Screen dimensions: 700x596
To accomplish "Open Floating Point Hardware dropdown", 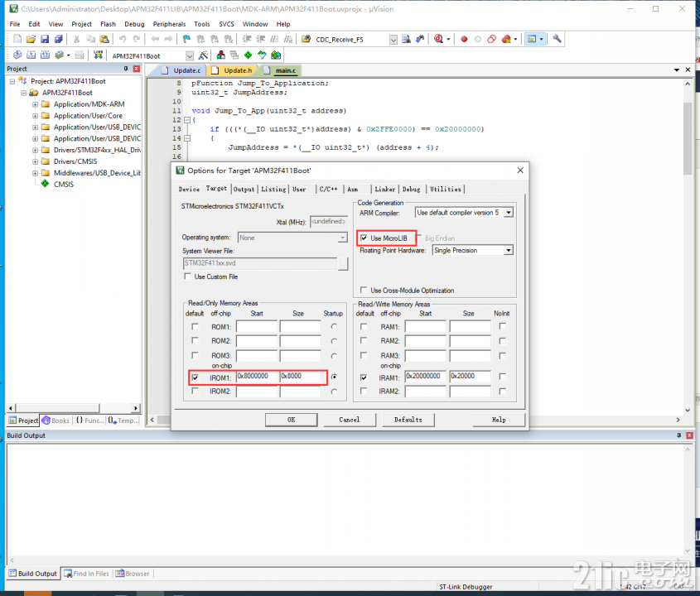I will tap(509, 250).
